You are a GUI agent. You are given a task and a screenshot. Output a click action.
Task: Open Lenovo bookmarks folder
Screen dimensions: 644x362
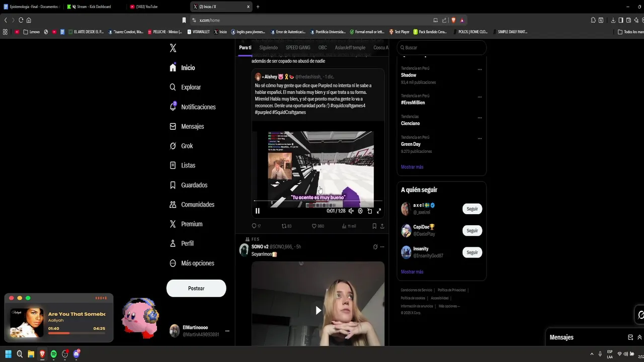point(31,32)
